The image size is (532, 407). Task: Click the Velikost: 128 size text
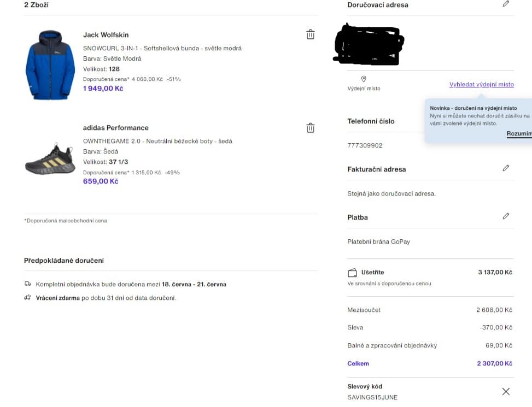[102, 69]
